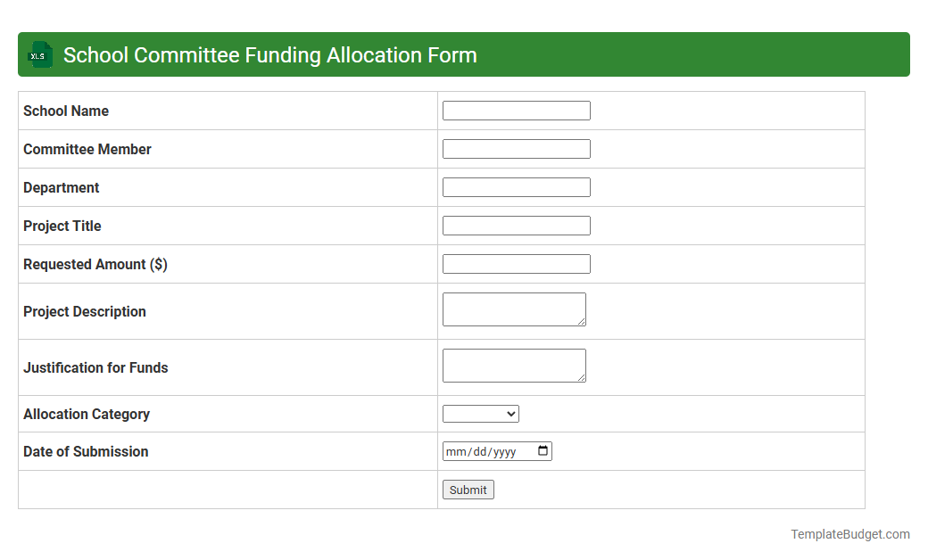This screenshot has height=560, width=928.
Task: Click the XLS spreadsheet icon in the header
Action: (x=38, y=54)
